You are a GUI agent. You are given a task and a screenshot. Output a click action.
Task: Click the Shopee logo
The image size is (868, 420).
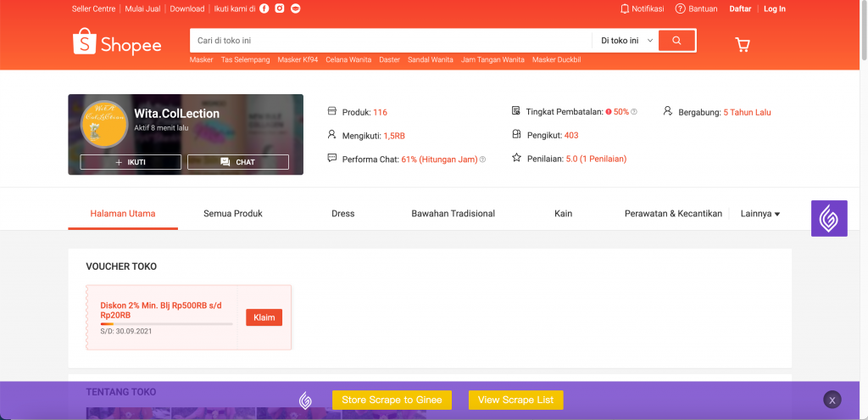click(117, 42)
